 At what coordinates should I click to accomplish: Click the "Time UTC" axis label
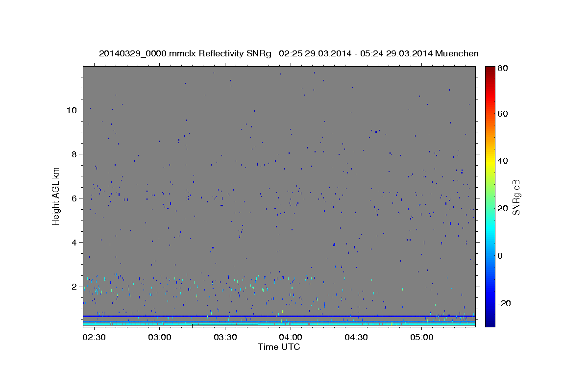pos(279,347)
